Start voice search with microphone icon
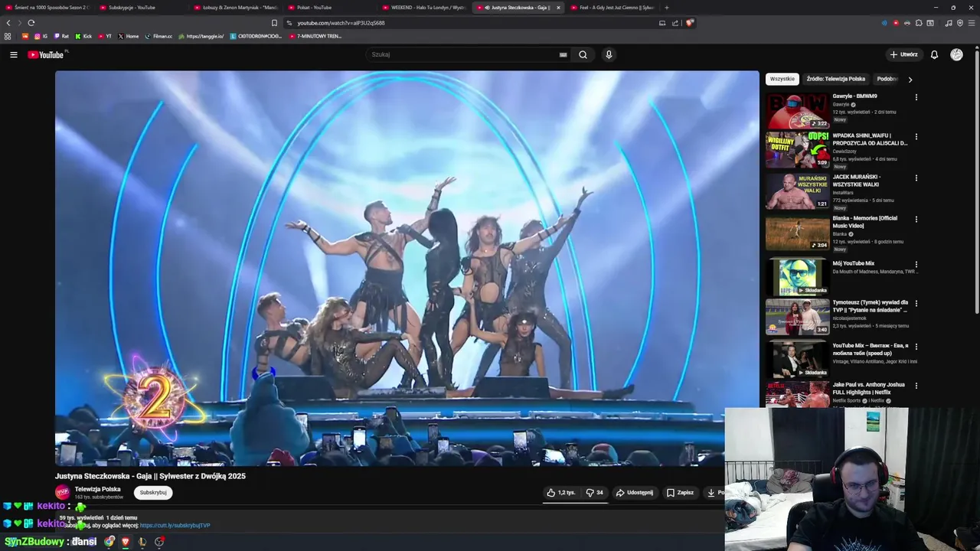The height and width of the screenshot is (551, 980). pyautogui.click(x=609, y=54)
